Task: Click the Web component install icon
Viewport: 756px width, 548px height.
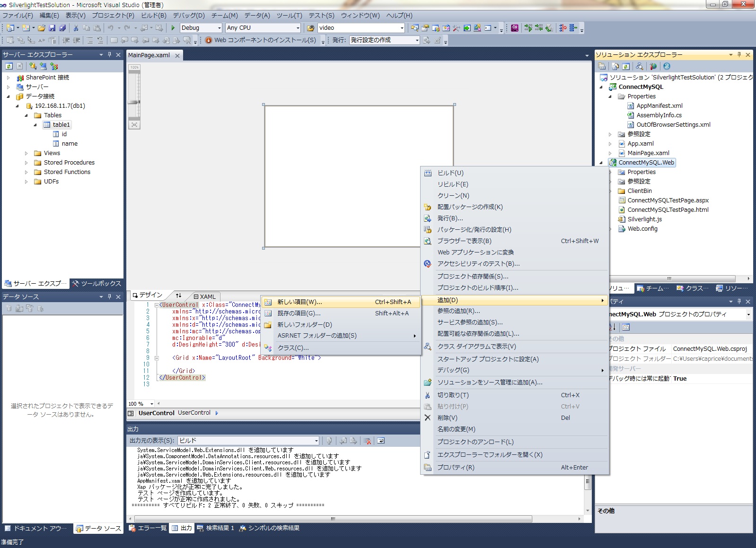Action: (x=209, y=40)
